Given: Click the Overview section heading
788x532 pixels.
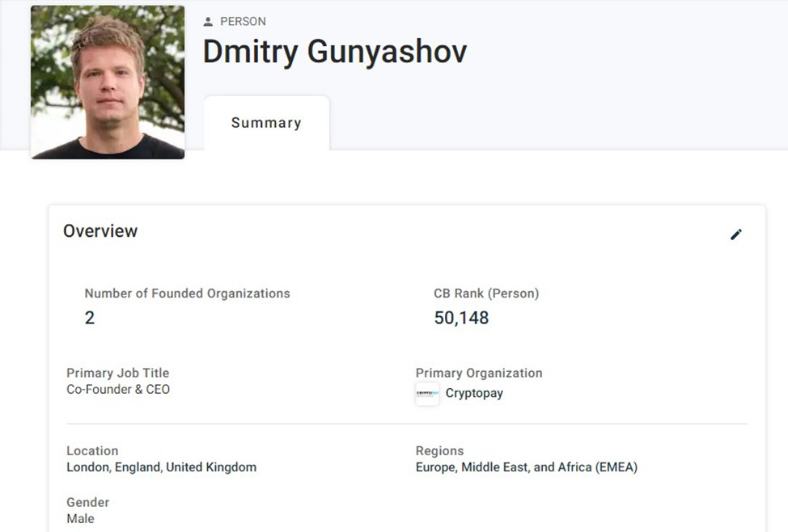Looking at the screenshot, I should (100, 231).
